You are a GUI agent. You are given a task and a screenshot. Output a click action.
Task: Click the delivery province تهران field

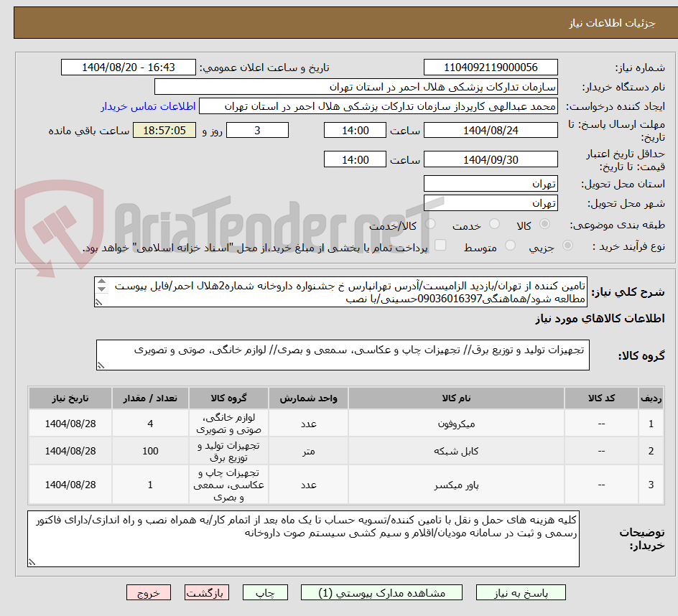491,184
